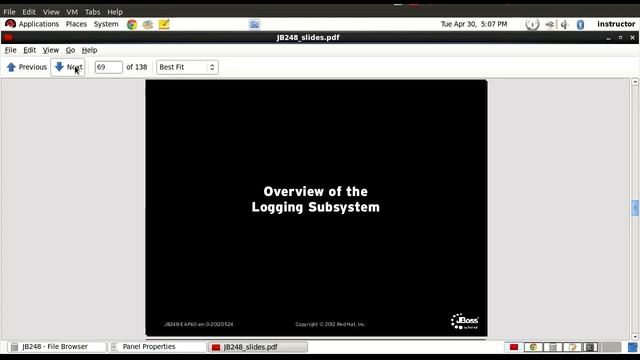
Task: Open the Applications panel menu
Action: click(x=32, y=24)
